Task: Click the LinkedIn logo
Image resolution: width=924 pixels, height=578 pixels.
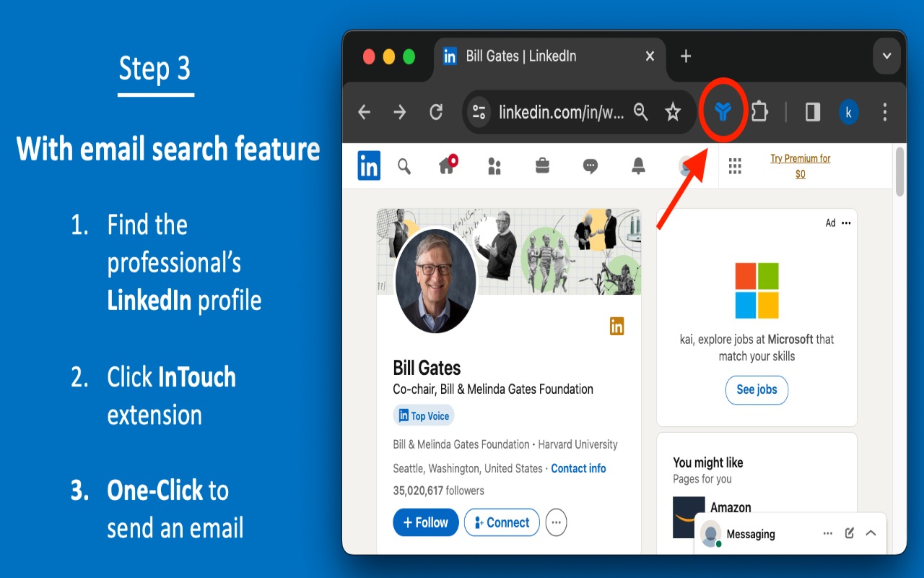Action: tap(368, 165)
